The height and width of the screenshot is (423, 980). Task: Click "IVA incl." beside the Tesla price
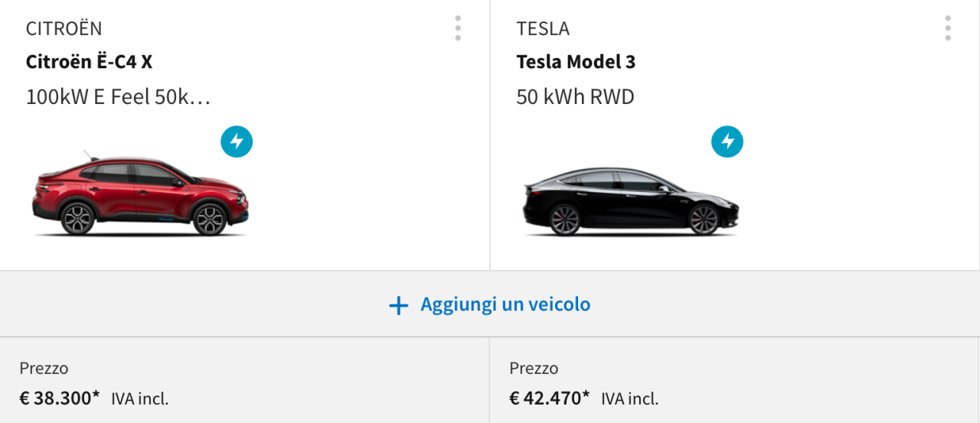[x=629, y=399]
